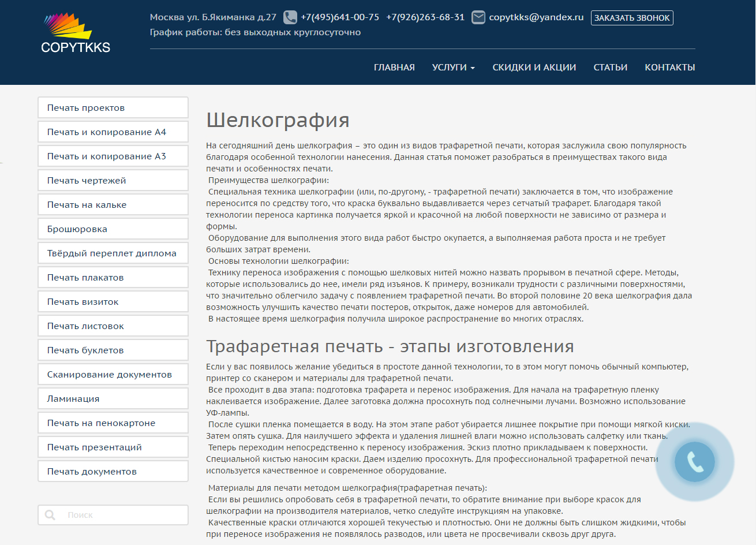The image size is (756, 545).
Task: Click the address Москва ул. Б.Якиманка д.27
Action: pyautogui.click(x=213, y=17)
